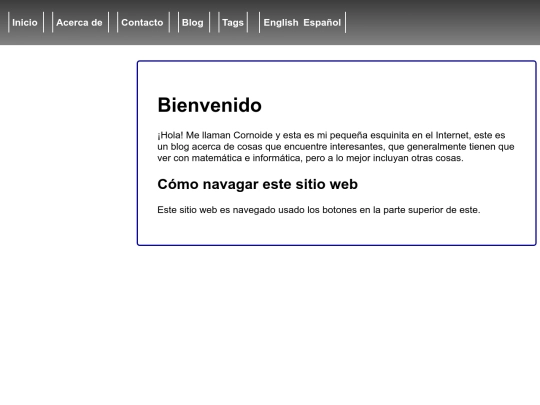Screen dimensions: 540x405
Task: Navigate to the Blog section
Action: 193,22
